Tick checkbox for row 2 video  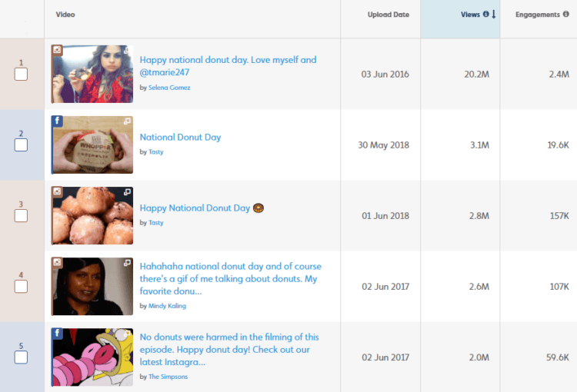[x=21, y=145]
